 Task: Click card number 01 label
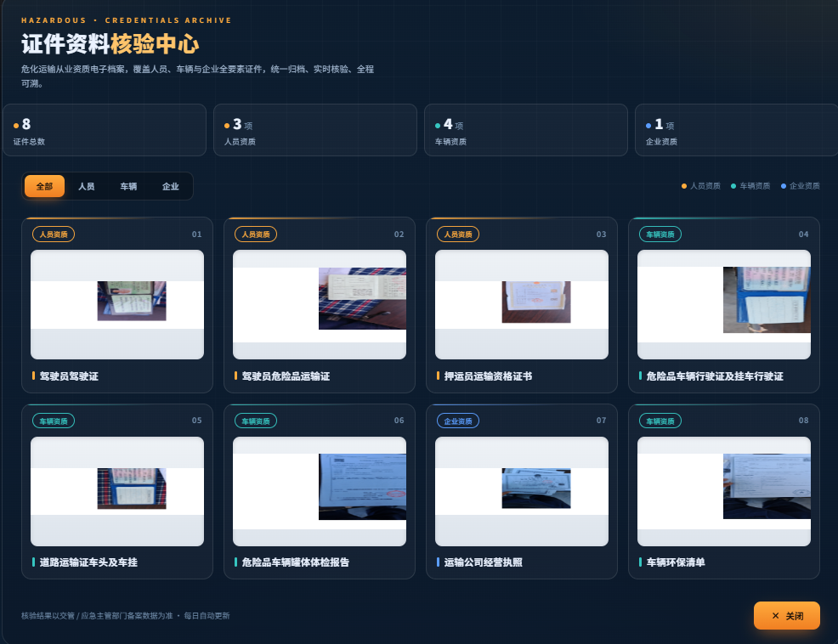click(196, 234)
